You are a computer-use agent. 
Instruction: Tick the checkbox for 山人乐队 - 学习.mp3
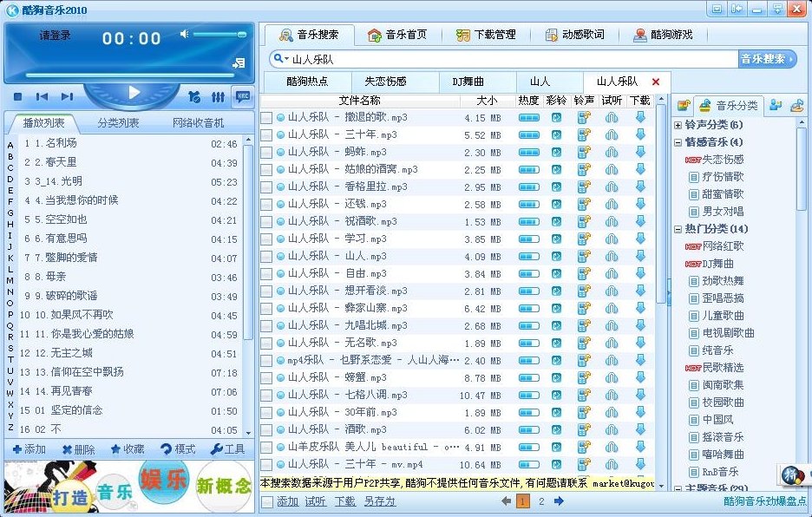pos(266,239)
